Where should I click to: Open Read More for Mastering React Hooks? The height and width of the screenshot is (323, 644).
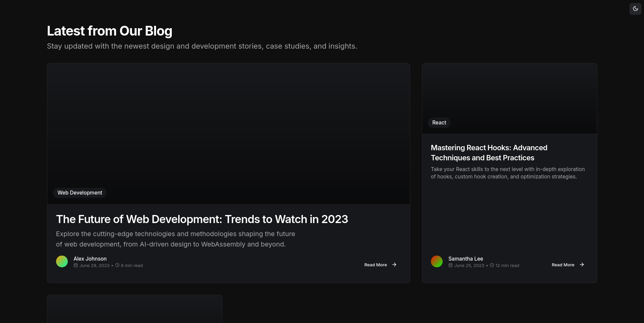pos(563,265)
